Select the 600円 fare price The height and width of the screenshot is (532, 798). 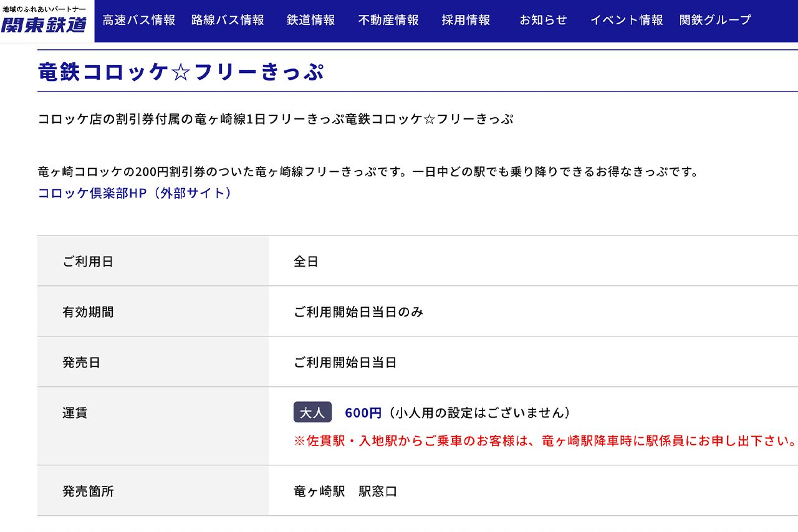[x=363, y=413]
